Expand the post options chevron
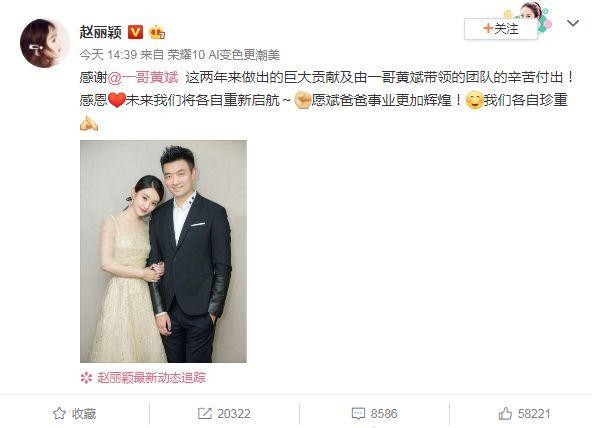This screenshot has height=428, width=592. pos(573,23)
